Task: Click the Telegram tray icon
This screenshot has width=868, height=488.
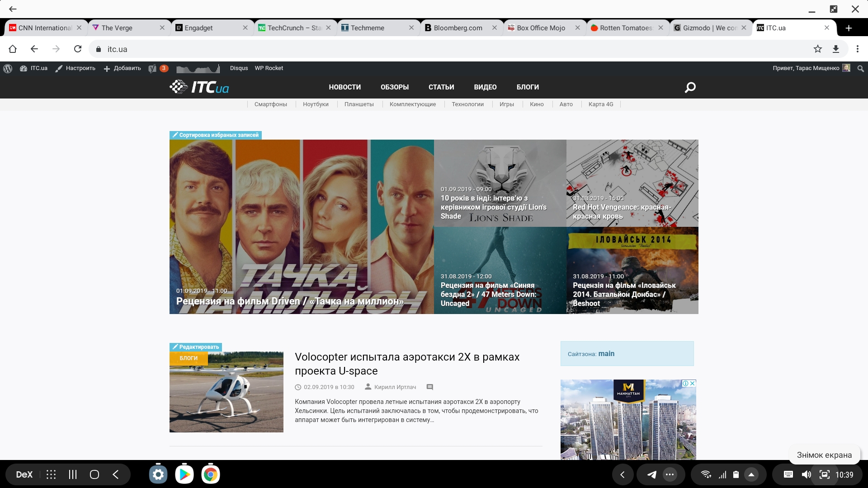Action: pyautogui.click(x=651, y=474)
